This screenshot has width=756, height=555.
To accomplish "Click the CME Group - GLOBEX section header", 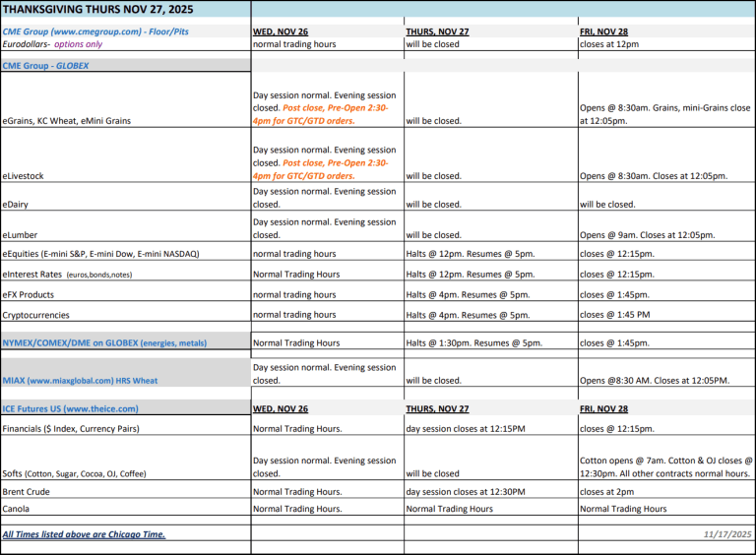I will click(51, 65).
